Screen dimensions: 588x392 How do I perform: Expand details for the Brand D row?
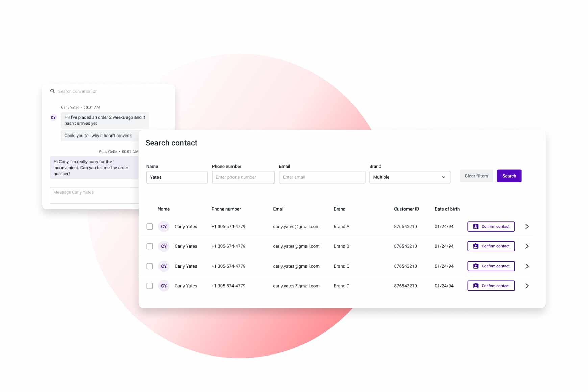[526, 286]
